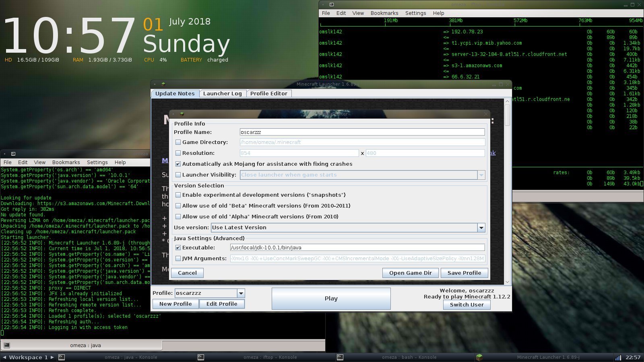Click the network signal icon in system tray
This screenshot has width=644, height=362.
(x=618, y=357)
